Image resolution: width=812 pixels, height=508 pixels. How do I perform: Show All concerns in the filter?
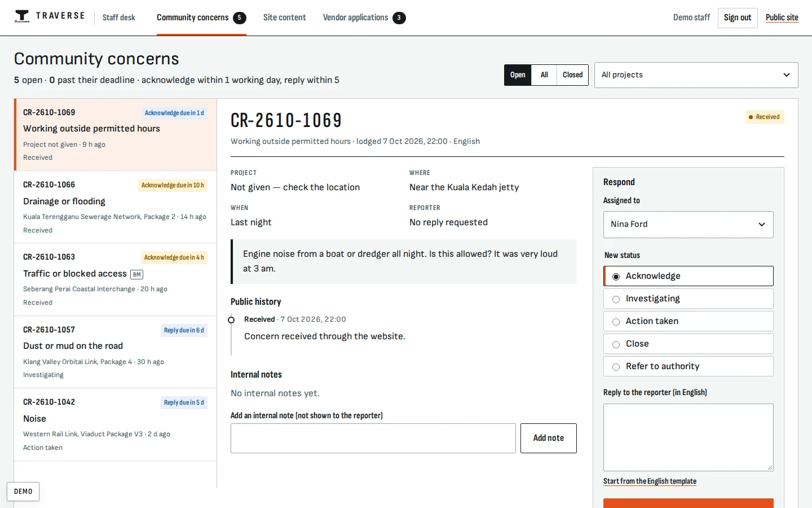point(544,75)
